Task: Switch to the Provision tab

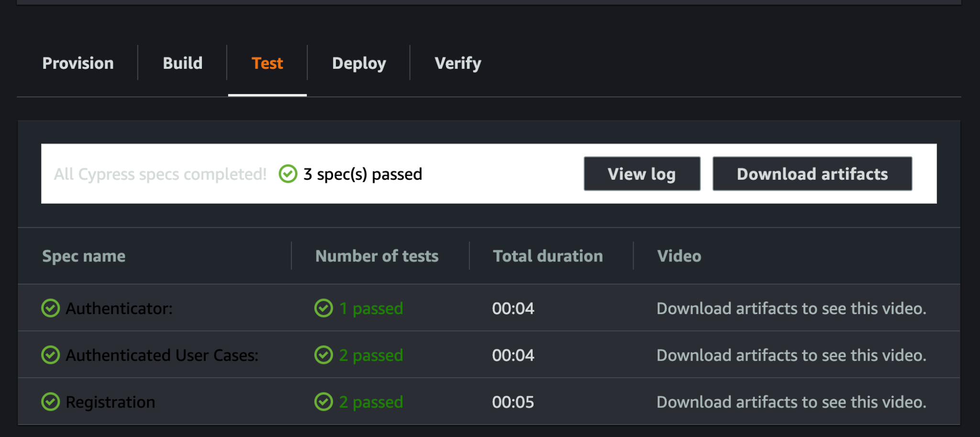Action: click(78, 63)
